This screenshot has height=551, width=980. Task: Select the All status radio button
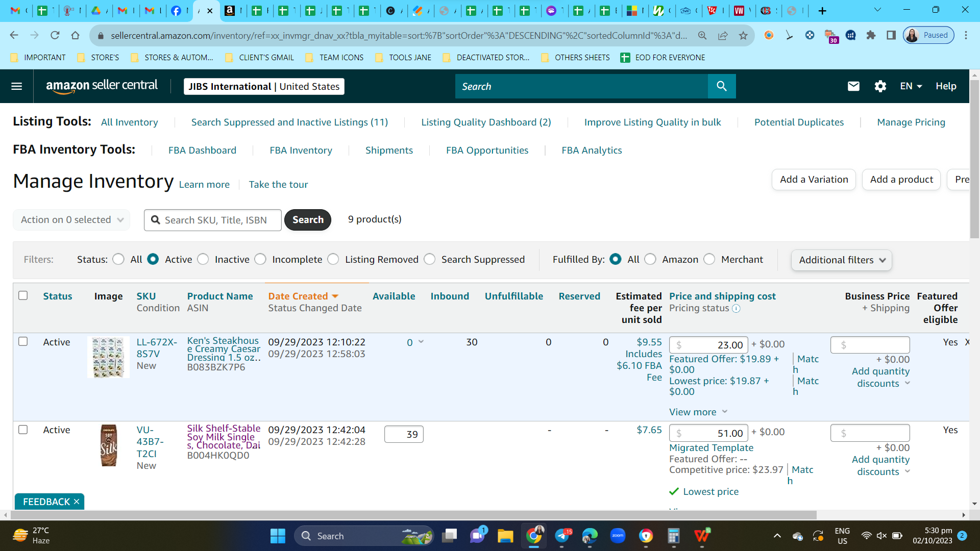click(x=118, y=259)
